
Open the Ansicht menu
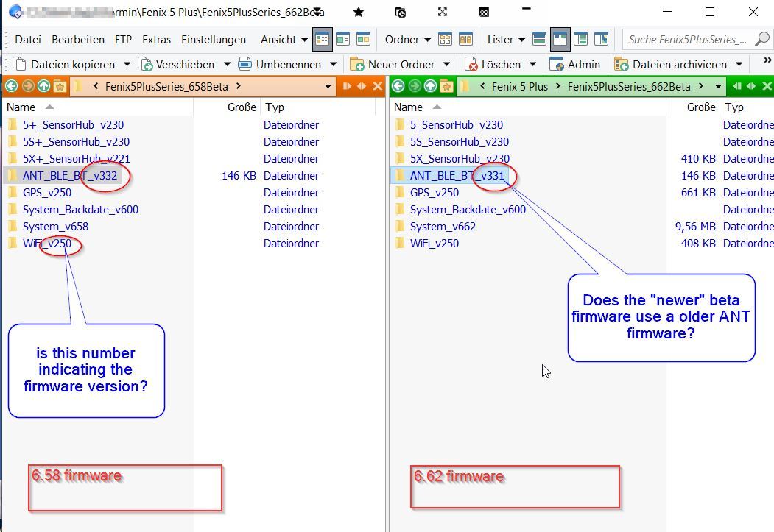click(x=284, y=40)
